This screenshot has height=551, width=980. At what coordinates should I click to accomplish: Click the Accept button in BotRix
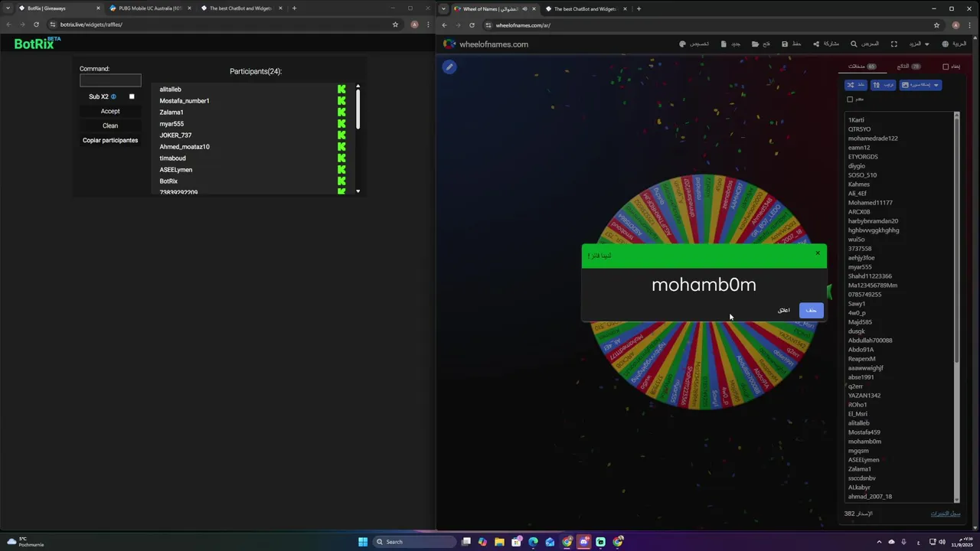[110, 111]
